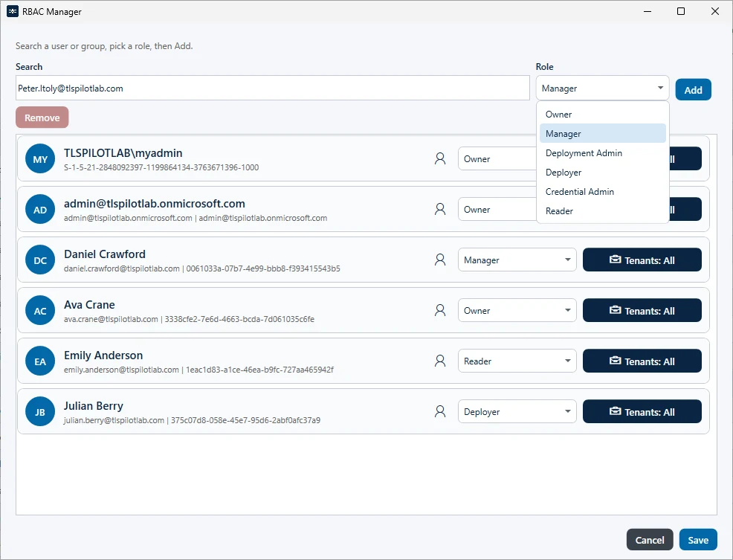This screenshot has width=733, height=560.
Task: Click the myadmin SID text
Action: pos(161,167)
